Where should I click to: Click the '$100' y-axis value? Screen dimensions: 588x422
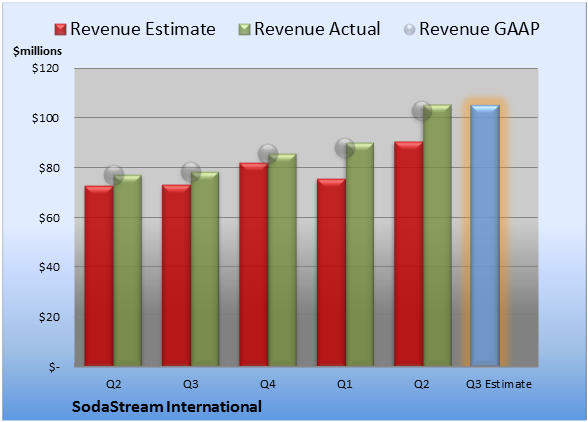[x=45, y=118]
